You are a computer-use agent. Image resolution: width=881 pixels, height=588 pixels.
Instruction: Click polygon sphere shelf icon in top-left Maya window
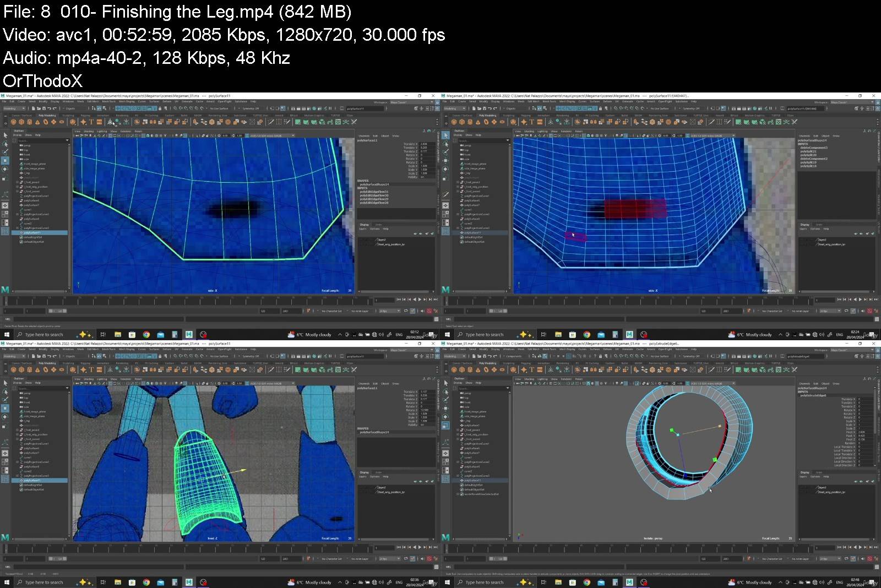tap(14, 122)
